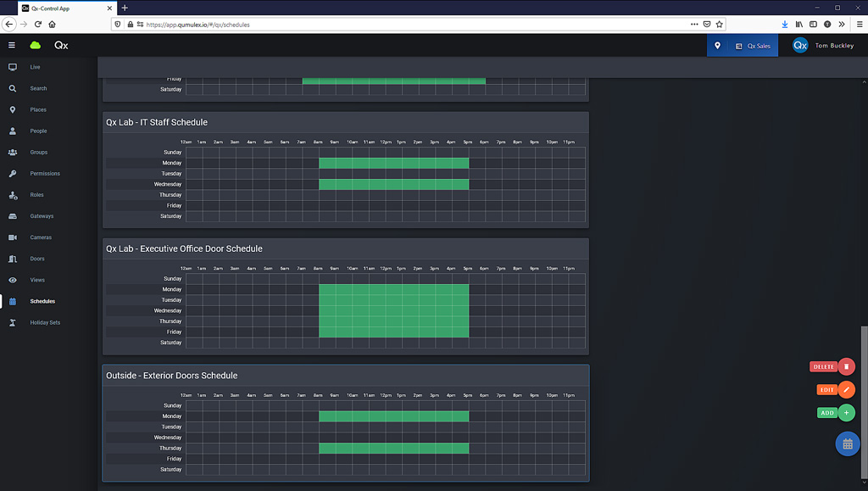Select the Outside - Exterior Doors Schedule title
This screenshot has height=491, width=868.
click(171, 376)
